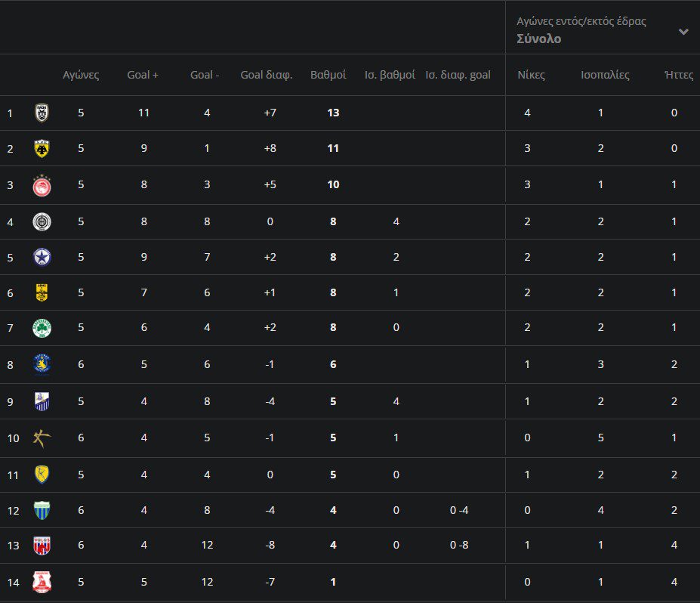Select the Ισοπαλίες column header
The height and width of the screenshot is (603, 700).
tap(605, 75)
